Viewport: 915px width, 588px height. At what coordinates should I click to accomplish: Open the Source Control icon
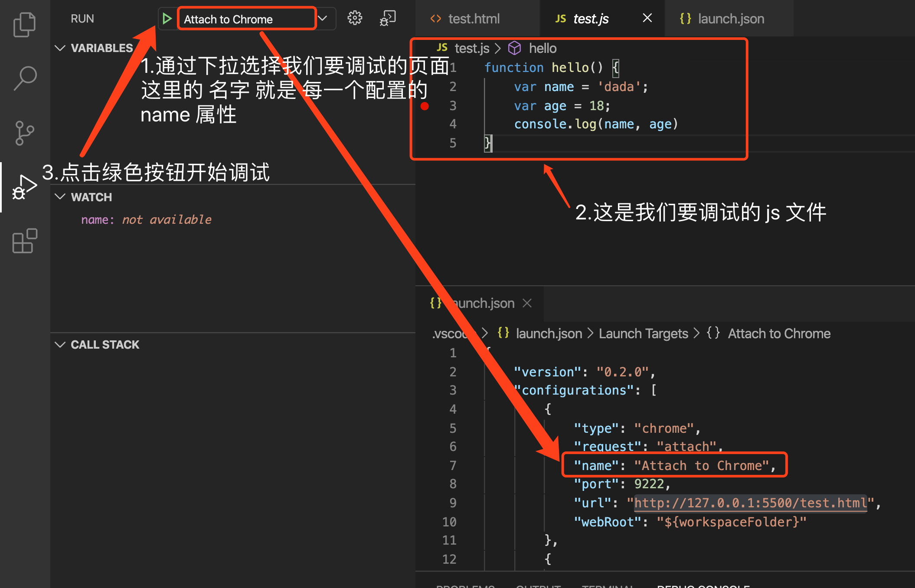pyautogui.click(x=24, y=133)
